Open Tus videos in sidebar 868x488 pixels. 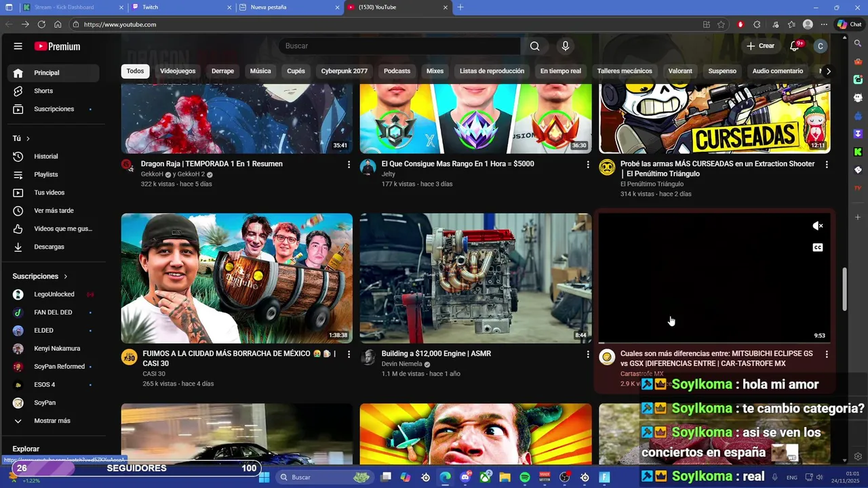(54, 192)
